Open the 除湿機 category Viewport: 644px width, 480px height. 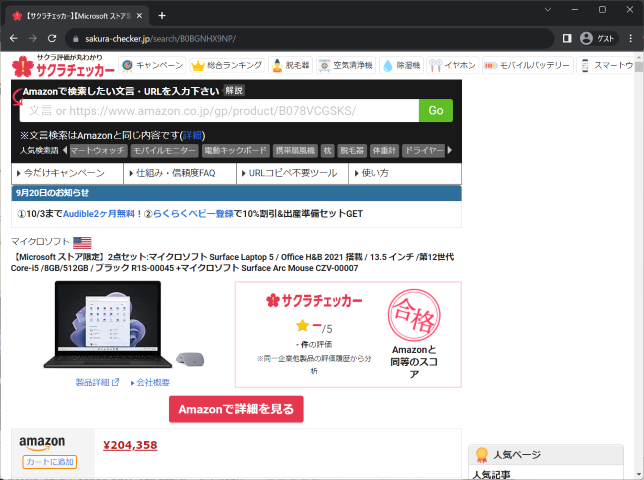click(401, 65)
